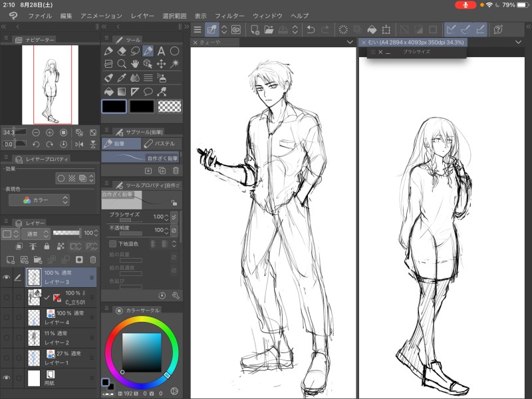Create a new raster layer

[x=10, y=259]
